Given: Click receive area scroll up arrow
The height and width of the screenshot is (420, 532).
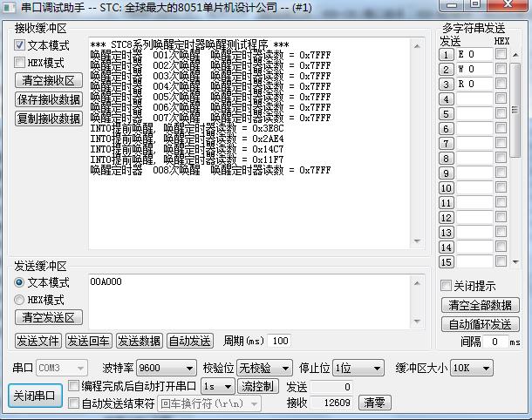Looking at the screenshot, I should 417,46.
